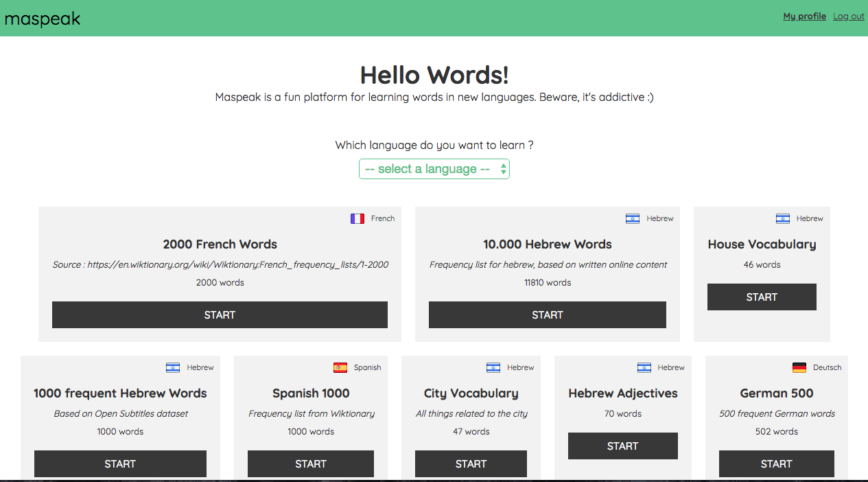Click the French language label
Viewport: 868px width, 482px height.
point(383,218)
